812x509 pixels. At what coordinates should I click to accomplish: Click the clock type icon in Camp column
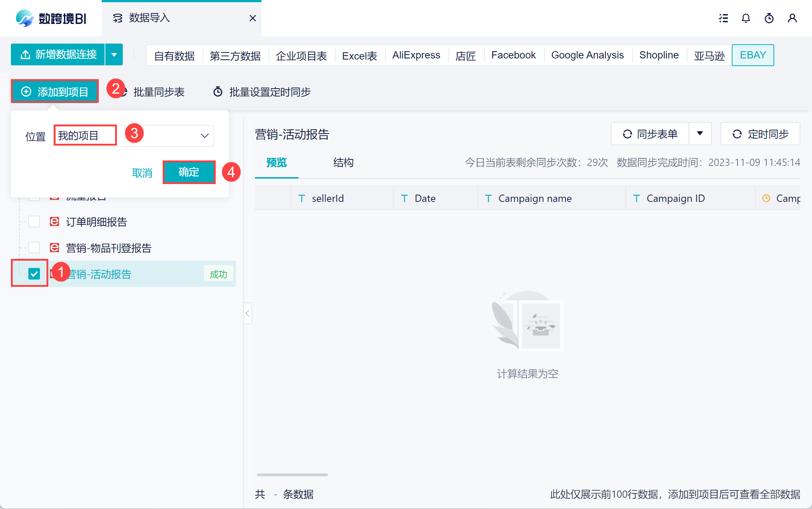point(766,198)
